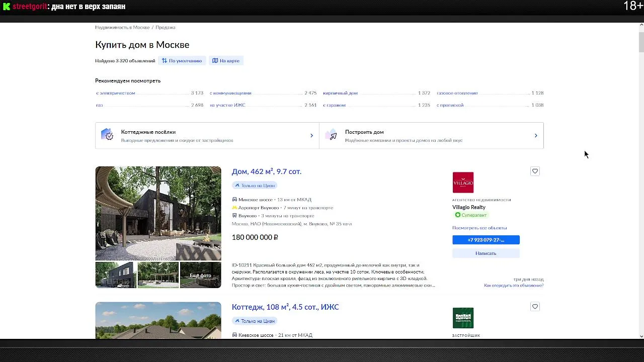Image resolution: width=644 pixels, height=362 pixels.
Task: Filter by с электричеством
Action: click(x=116, y=93)
